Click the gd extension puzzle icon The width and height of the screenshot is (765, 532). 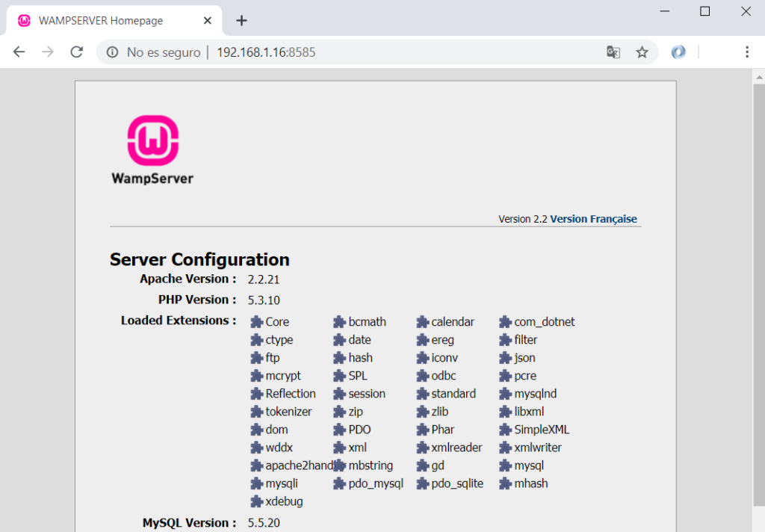point(423,466)
